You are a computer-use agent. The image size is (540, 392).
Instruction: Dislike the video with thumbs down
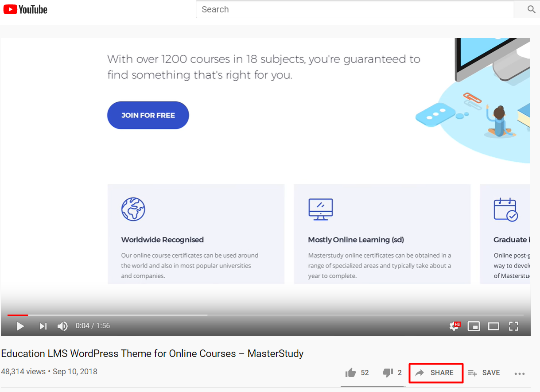pyautogui.click(x=388, y=373)
